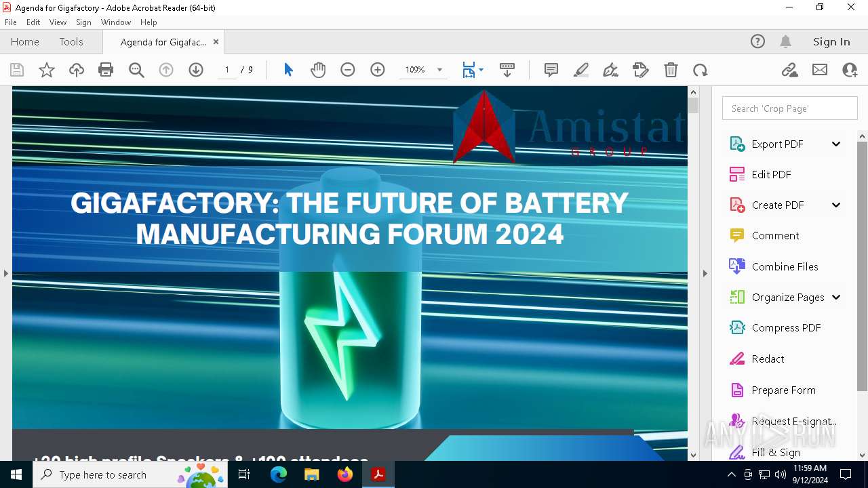Open the Edit menu
Image resolution: width=868 pixels, height=488 pixels.
pos(33,22)
